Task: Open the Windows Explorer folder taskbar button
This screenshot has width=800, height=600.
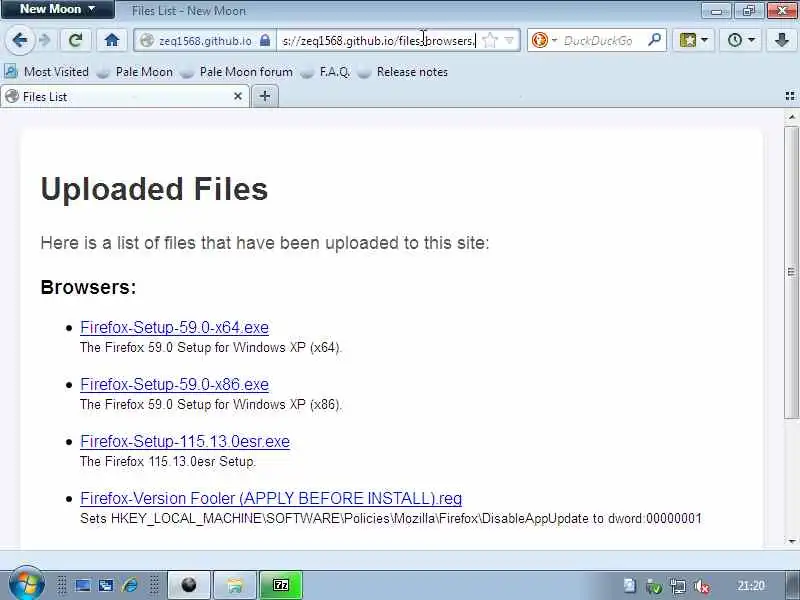Action: (x=234, y=585)
